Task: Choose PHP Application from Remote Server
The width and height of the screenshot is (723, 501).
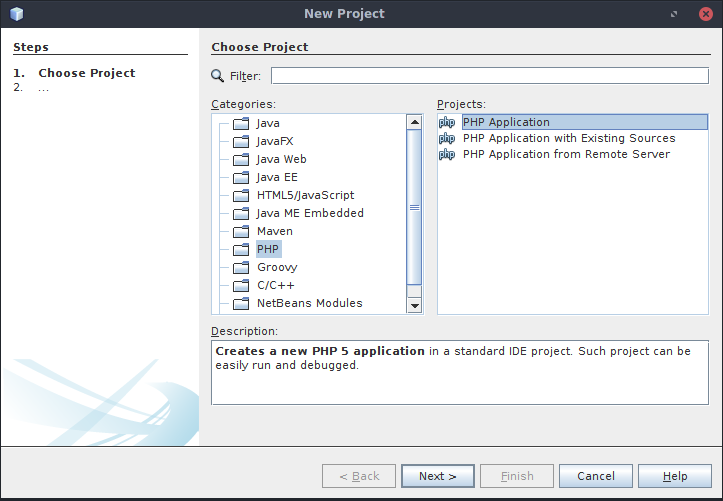Action: coord(566,154)
